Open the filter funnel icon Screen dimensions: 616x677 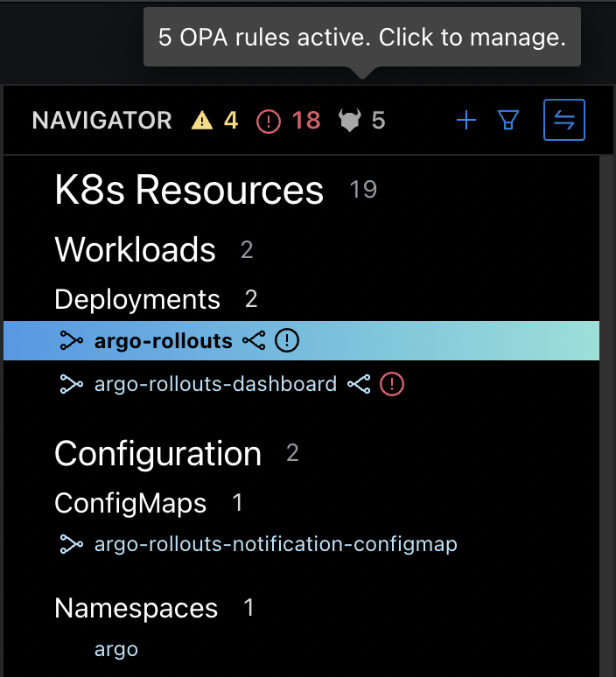pyautogui.click(x=508, y=120)
